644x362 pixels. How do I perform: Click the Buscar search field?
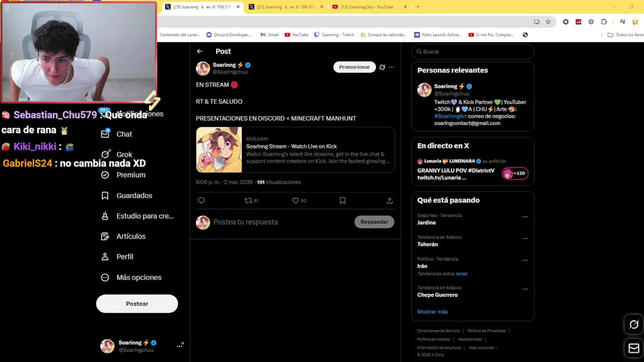click(473, 51)
